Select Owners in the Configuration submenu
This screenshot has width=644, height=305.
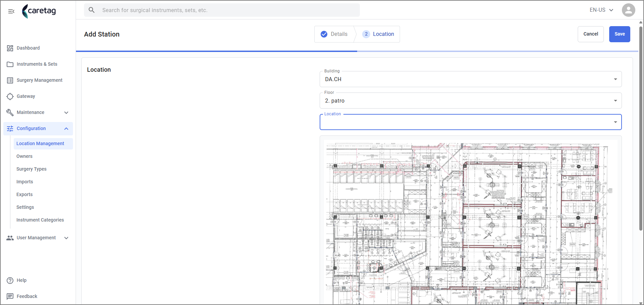pos(24,157)
